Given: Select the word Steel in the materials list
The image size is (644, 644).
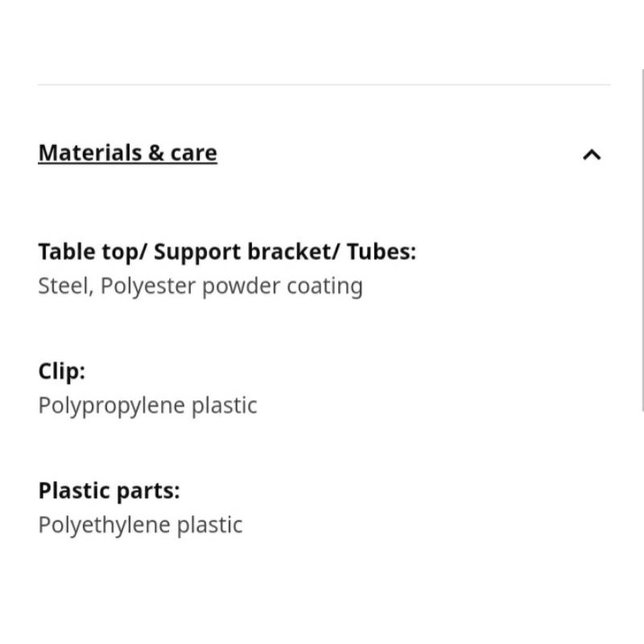Looking at the screenshot, I should click(x=58, y=285).
